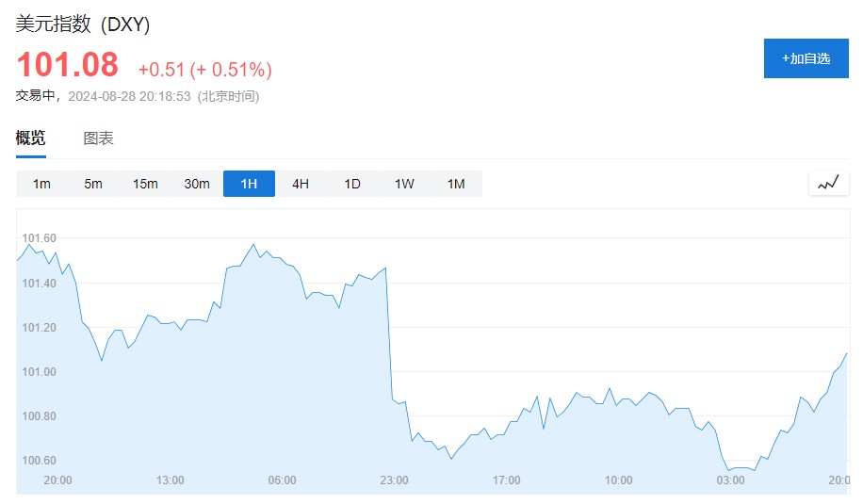863x504 pixels.
Task: Select the 概览 tab
Action: tap(30, 138)
